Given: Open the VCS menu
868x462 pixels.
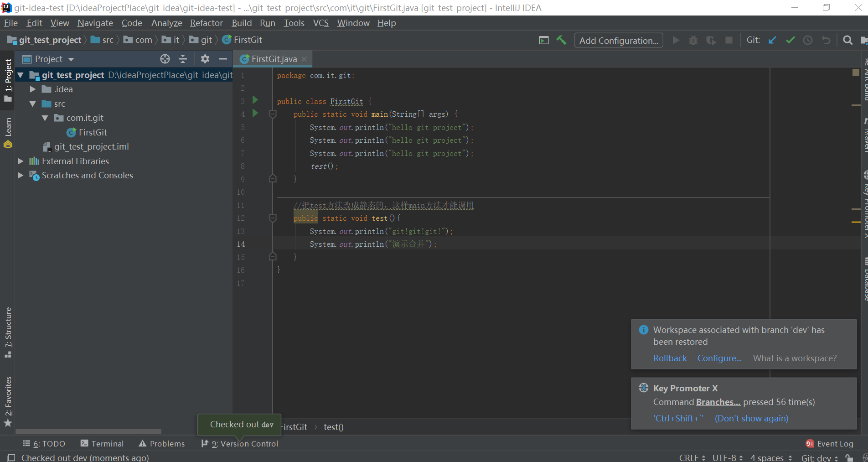Looking at the screenshot, I should (320, 23).
